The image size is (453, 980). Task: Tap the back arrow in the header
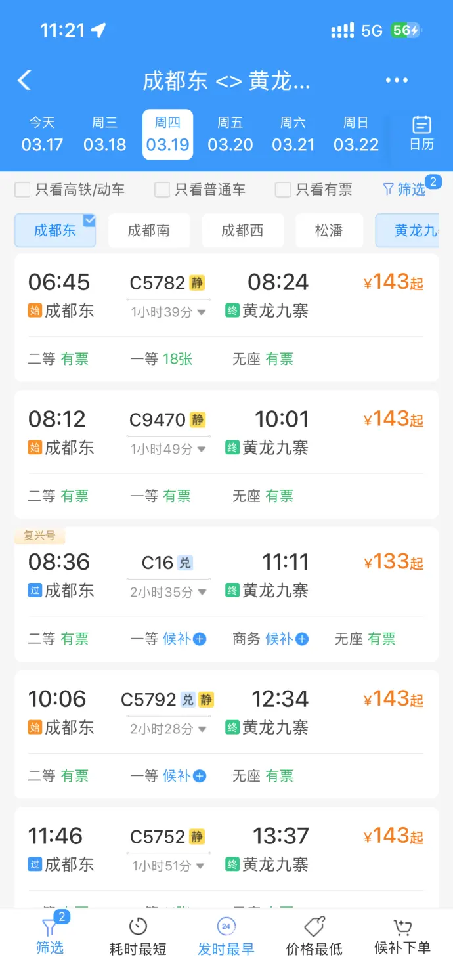24,79
